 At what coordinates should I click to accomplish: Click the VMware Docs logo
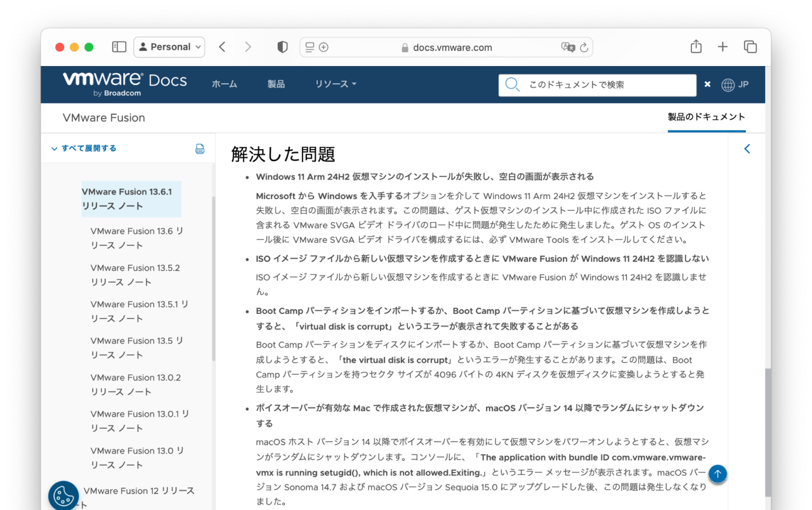click(124, 84)
